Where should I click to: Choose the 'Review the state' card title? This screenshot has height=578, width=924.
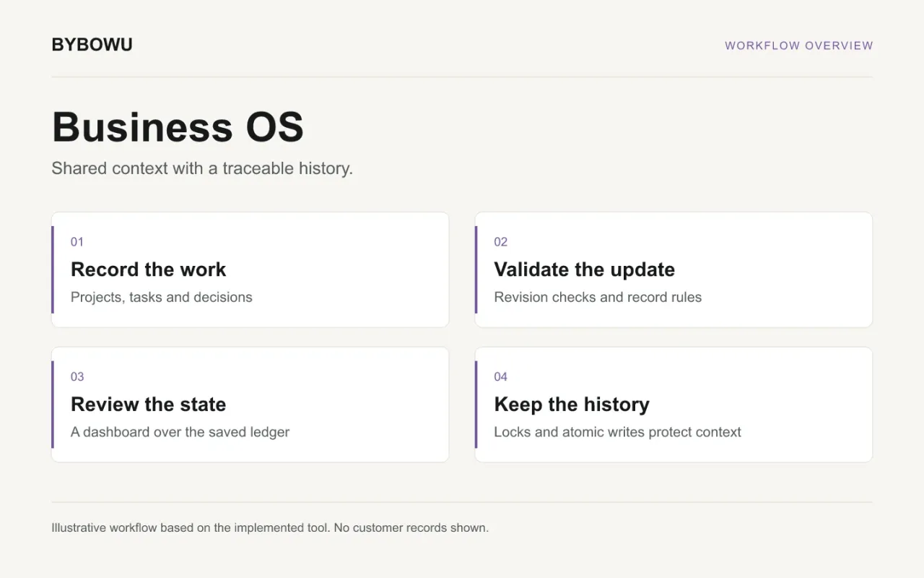pos(149,405)
